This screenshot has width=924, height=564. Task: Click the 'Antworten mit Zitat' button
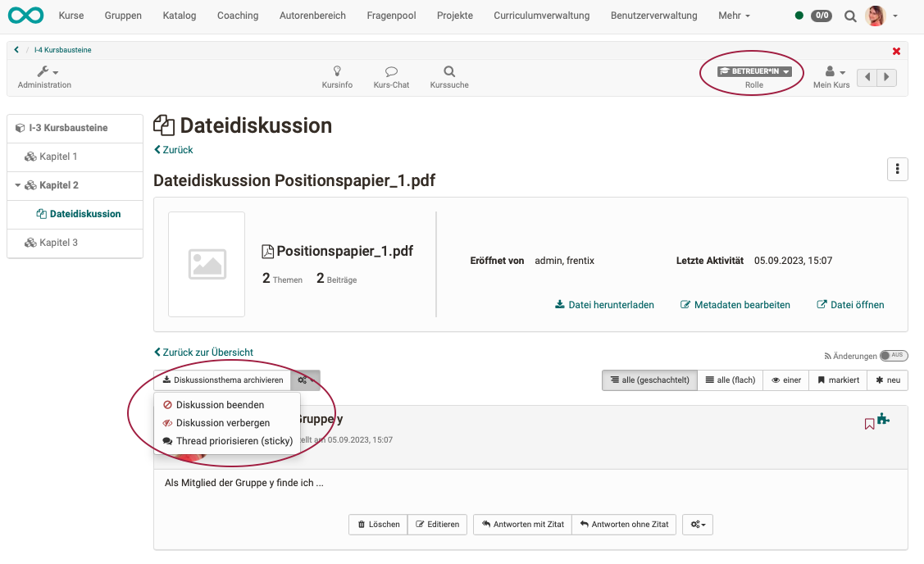click(x=522, y=524)
